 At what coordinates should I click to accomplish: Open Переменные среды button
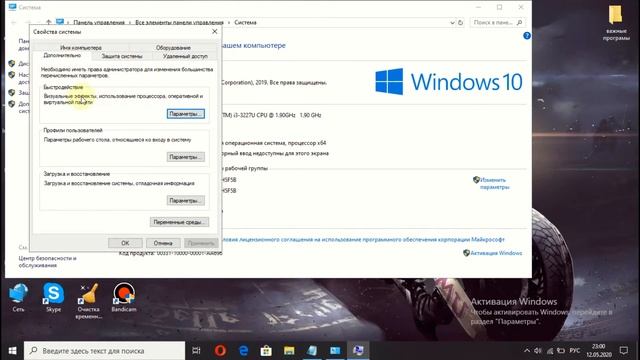click(x=179, y=222)
